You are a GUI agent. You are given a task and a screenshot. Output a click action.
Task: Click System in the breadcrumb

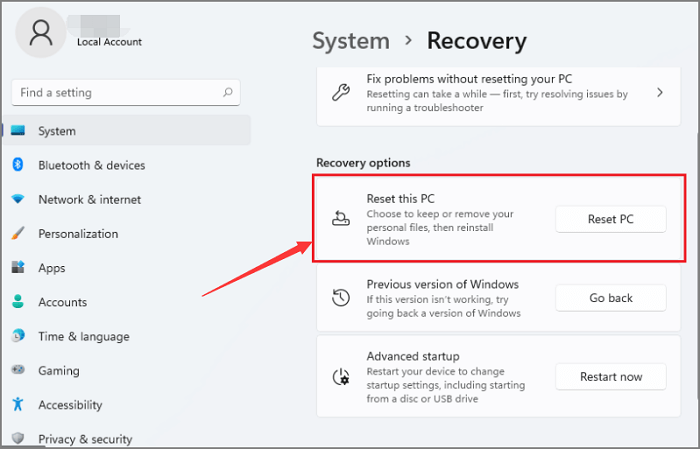(x=351, y=41)
